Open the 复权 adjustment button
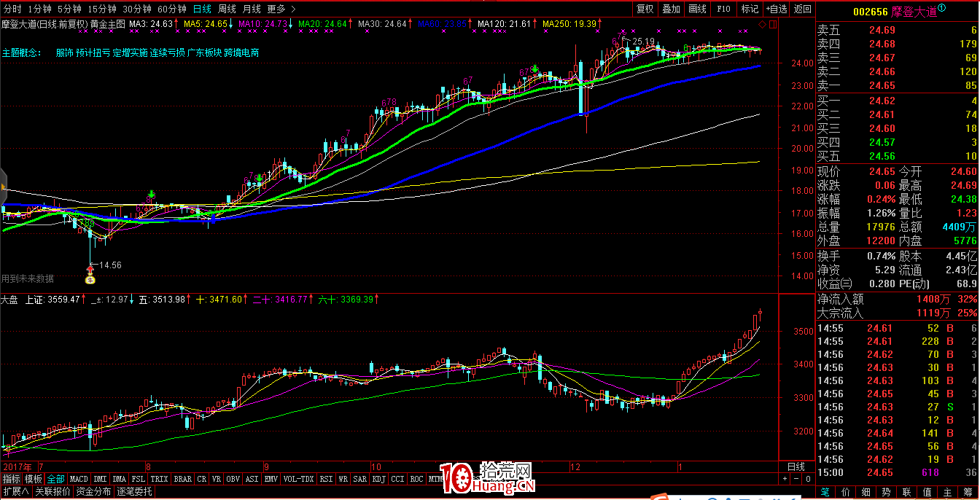Image resolution: width=980 pixels, height=500 pixels. point(645,9)
